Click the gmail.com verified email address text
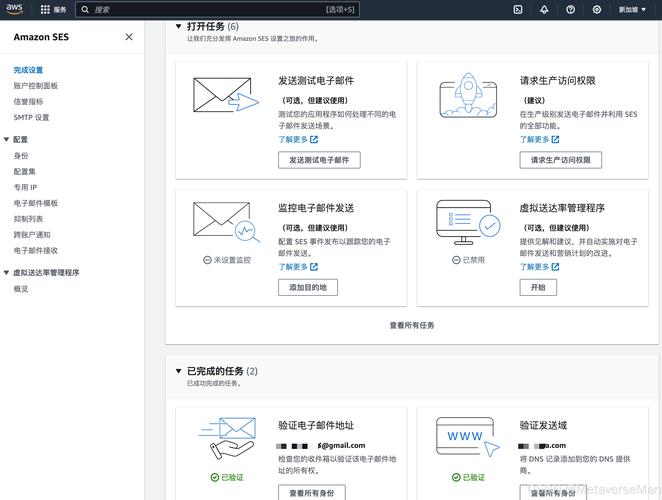 (x=320, y=446)
